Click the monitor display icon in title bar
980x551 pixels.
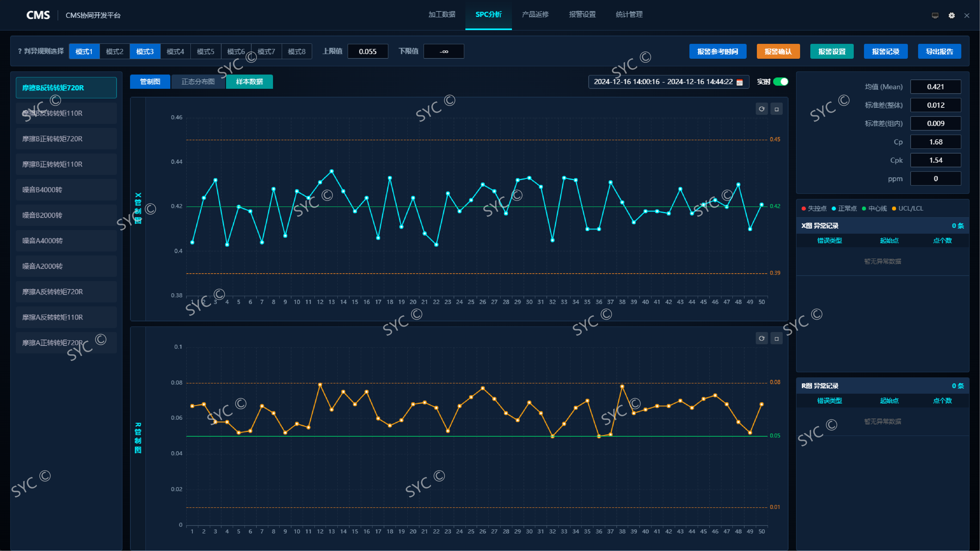[935, 15]
